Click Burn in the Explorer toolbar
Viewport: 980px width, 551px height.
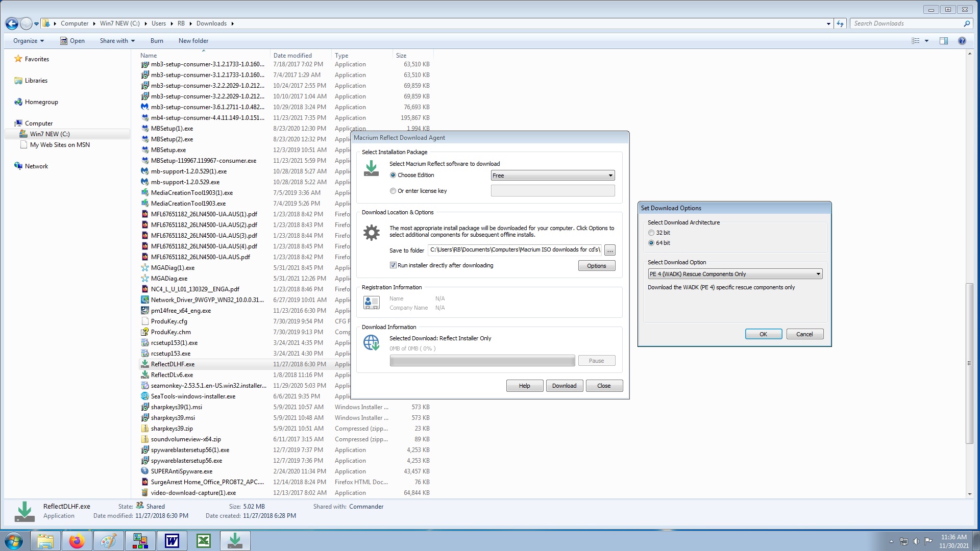pyautogui.click(x=157, y=41)
